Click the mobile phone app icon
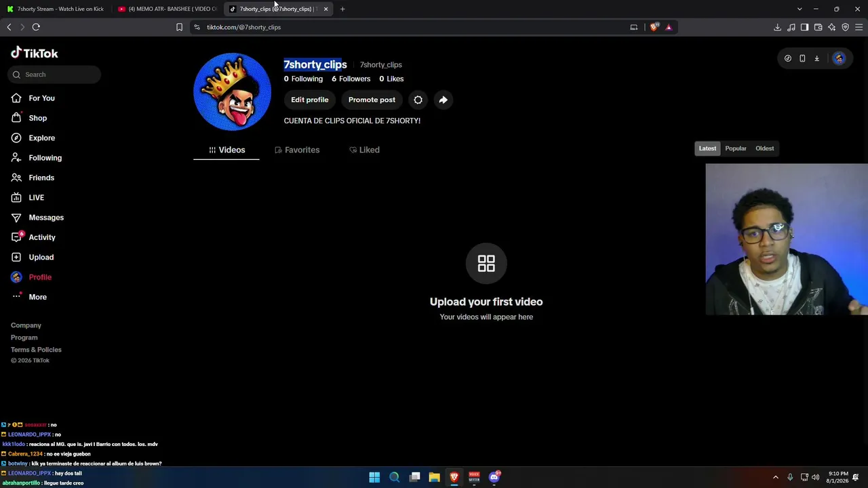 coord(802,58)
